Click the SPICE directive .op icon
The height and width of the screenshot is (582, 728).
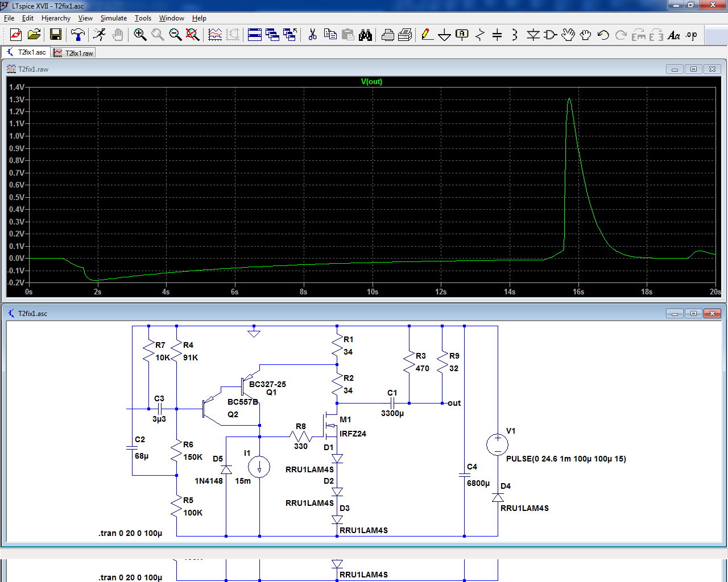point(692,35)
